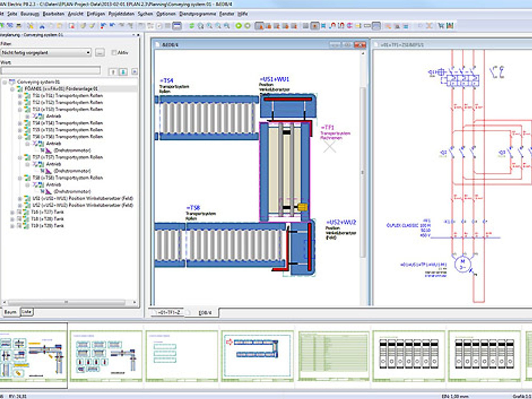Collapse the Conveying system 01 root node
This screenshot has width=532, height=399.
(5, 82)
